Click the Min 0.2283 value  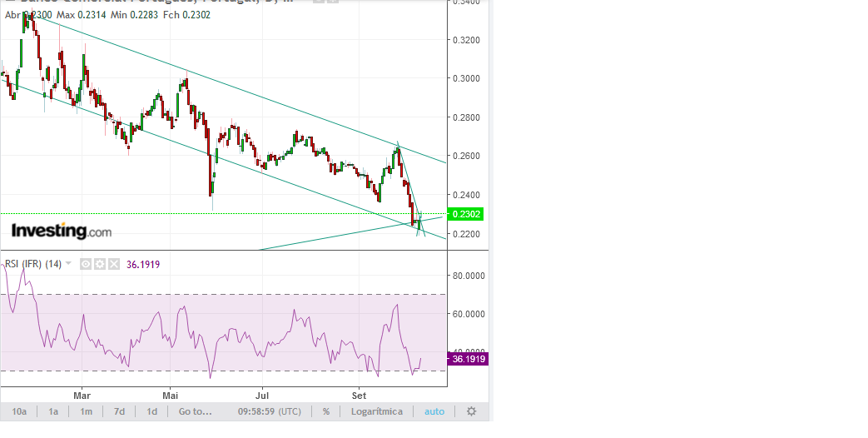135,15
